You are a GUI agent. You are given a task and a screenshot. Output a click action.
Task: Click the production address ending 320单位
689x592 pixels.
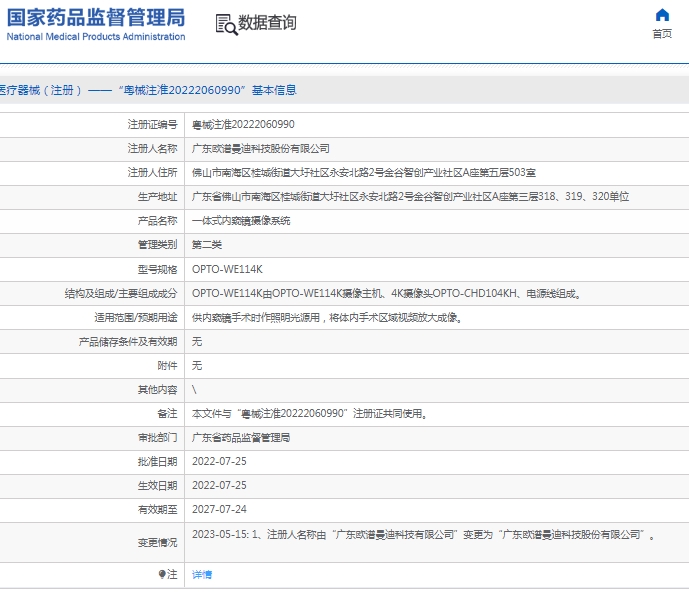pyautogui.click(x=410, y=196)
